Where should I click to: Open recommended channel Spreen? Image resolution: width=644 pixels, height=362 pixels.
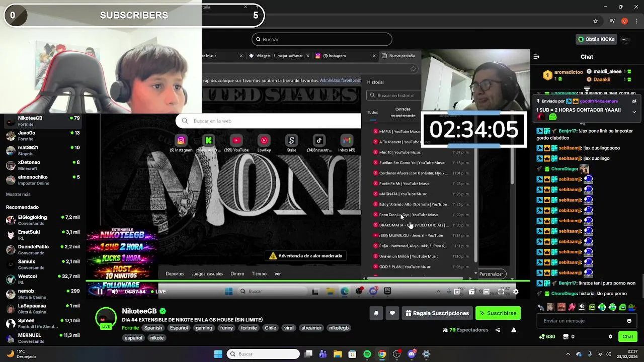[x=43, y=323]
